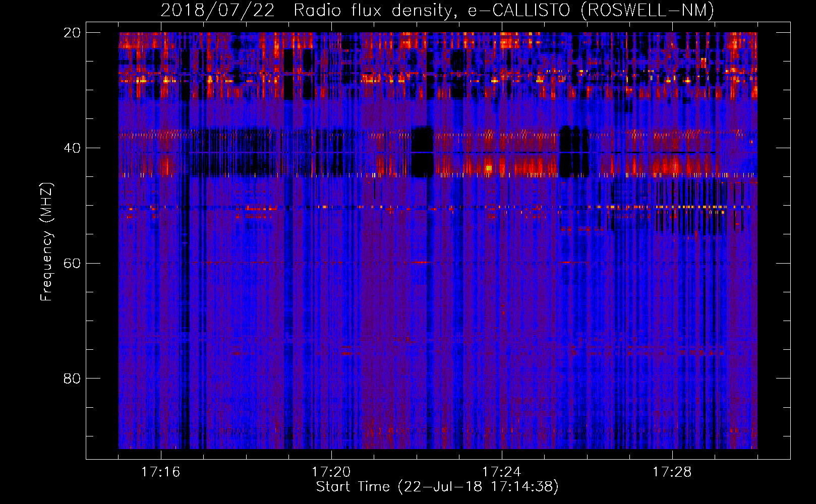Click the y-axis label "Frequency (MHZ)"
816x504 pixels.
(46, 242)
